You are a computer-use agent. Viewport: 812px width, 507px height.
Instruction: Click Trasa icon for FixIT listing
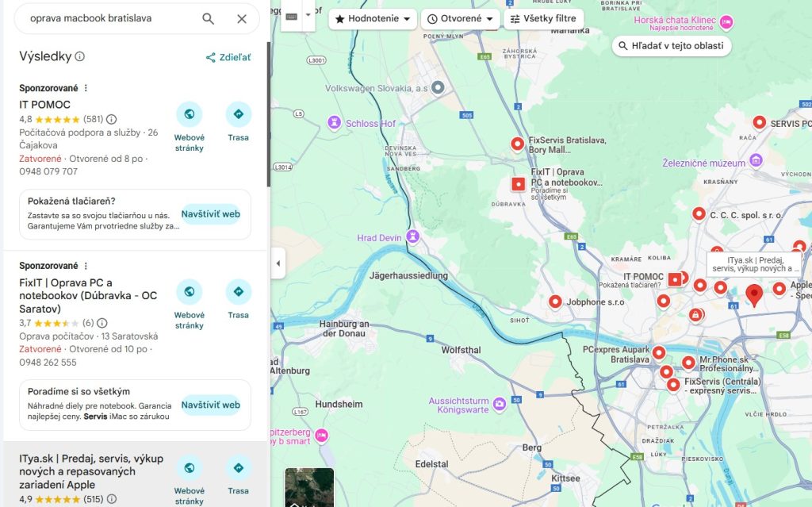coord(238,291)
